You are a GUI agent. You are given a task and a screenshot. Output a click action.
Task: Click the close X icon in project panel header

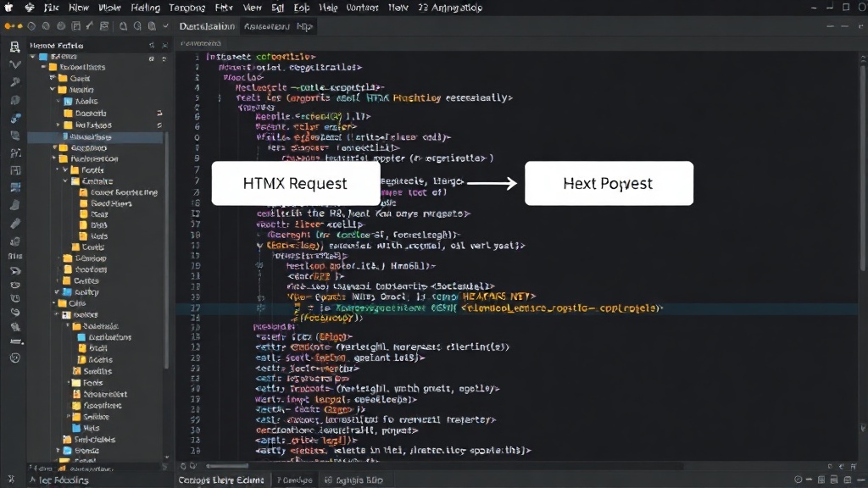(x=164, y=46)
